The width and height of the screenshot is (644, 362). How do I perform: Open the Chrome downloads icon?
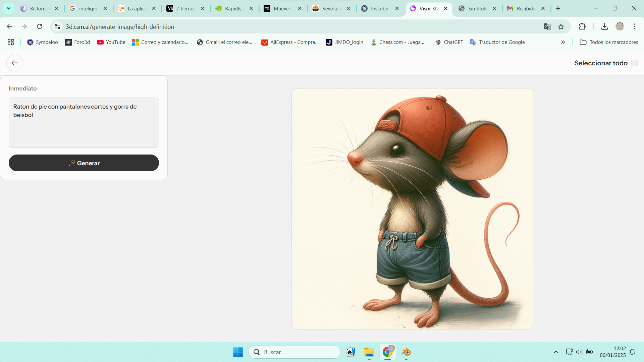(x=604, y=27)
